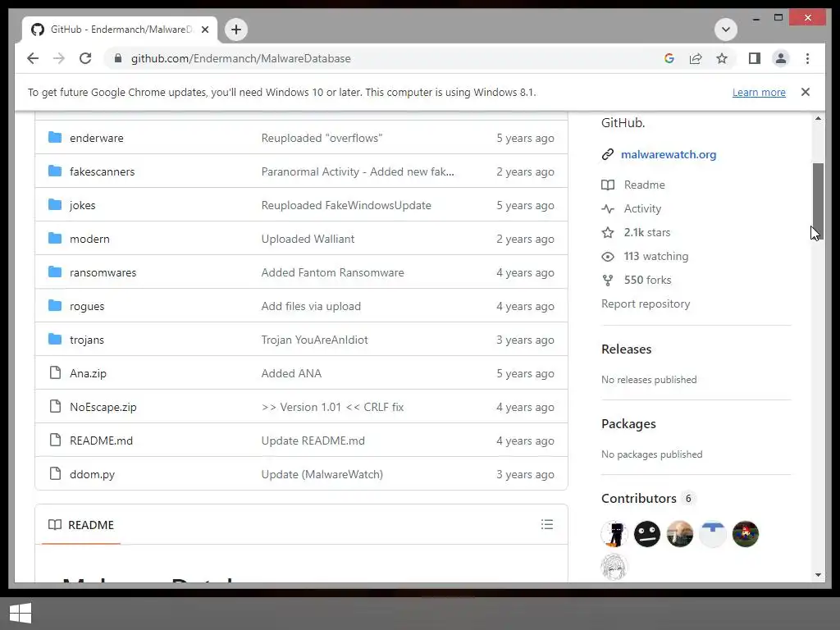Expand the tab search dropdown chevron
This screenshot has height=630, width=840.
(725, 30)
